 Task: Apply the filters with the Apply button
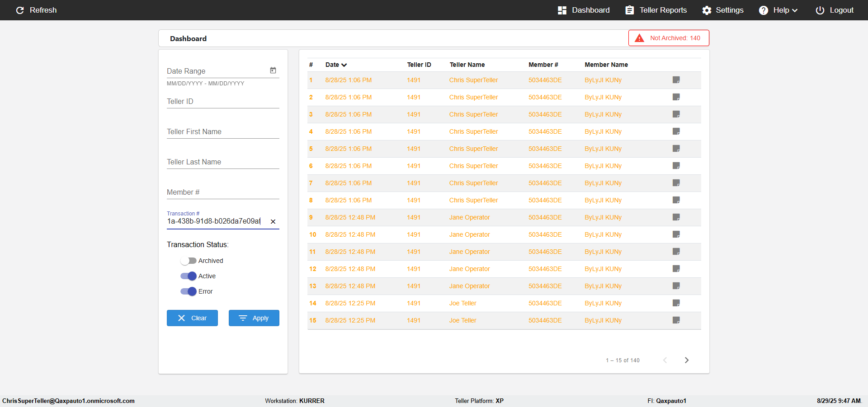pyautogui.click(x=254, y=318)
